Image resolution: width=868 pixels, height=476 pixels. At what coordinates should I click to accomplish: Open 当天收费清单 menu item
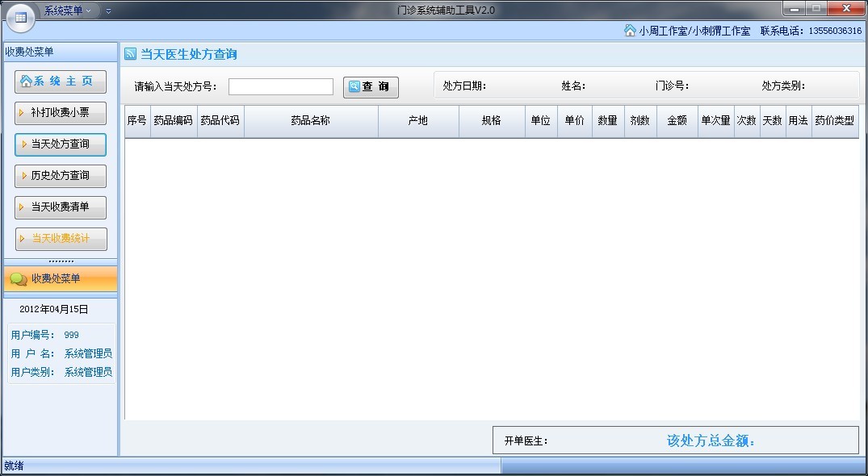click(61, 207)
